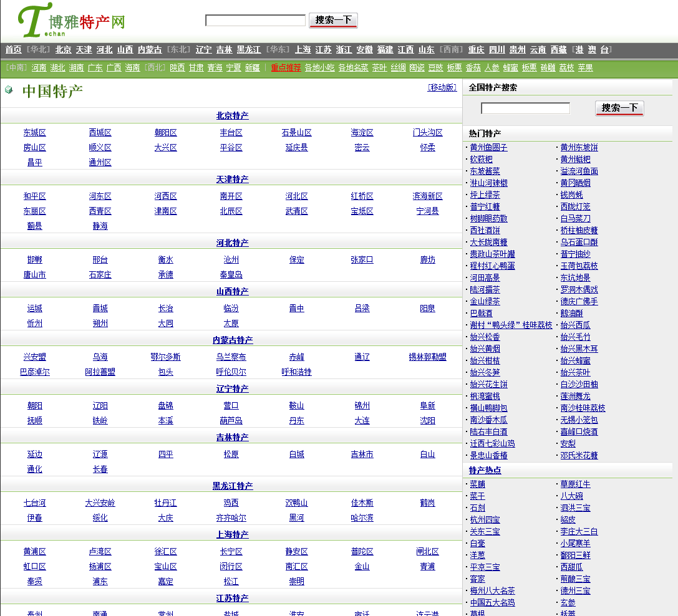Open the 江苏特产 heading link
This screenshot has width=678, height=616.
(x=232, y=599)
